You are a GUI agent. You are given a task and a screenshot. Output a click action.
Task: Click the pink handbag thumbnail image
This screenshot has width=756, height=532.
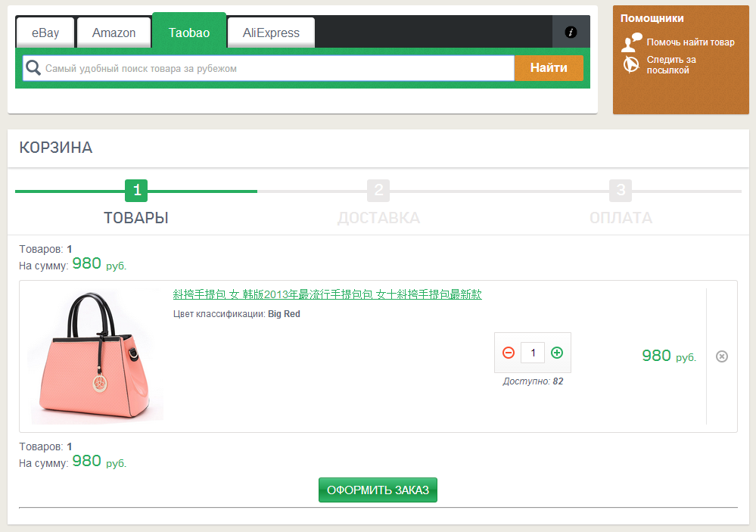point(96,356)
